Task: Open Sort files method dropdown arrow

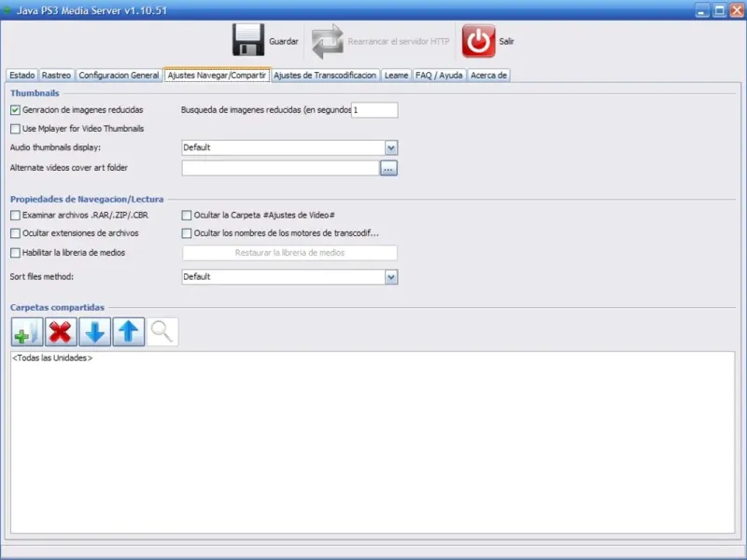Action: (391, 276)
